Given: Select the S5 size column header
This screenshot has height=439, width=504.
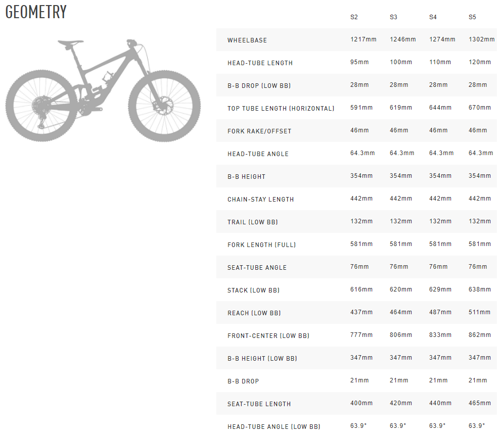Looking at the screenshot, I should point(472,17).
